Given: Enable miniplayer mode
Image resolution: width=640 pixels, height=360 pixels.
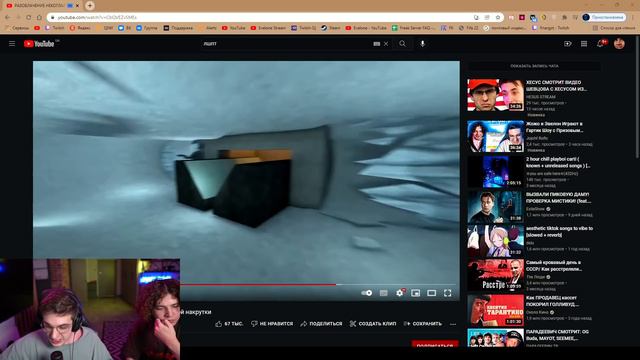Looking at the screenshot, I should coord(416,293).
